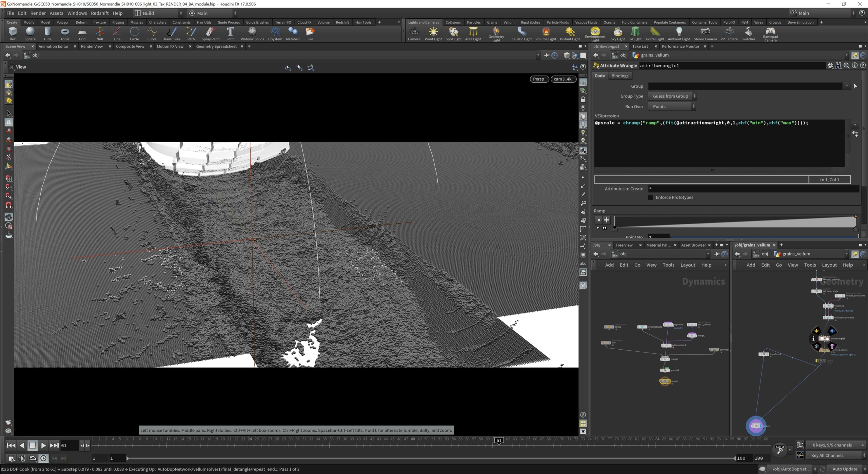868x474 pixels.
Task: Remove ramp point with X button
Action: pyautogui.click(x=598, y=220)
